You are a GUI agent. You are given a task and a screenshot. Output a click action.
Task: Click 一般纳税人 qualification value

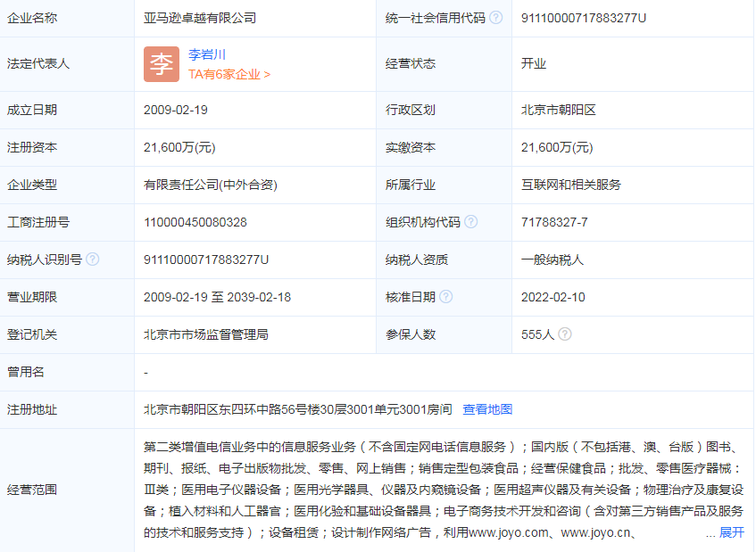pos(552,260)
